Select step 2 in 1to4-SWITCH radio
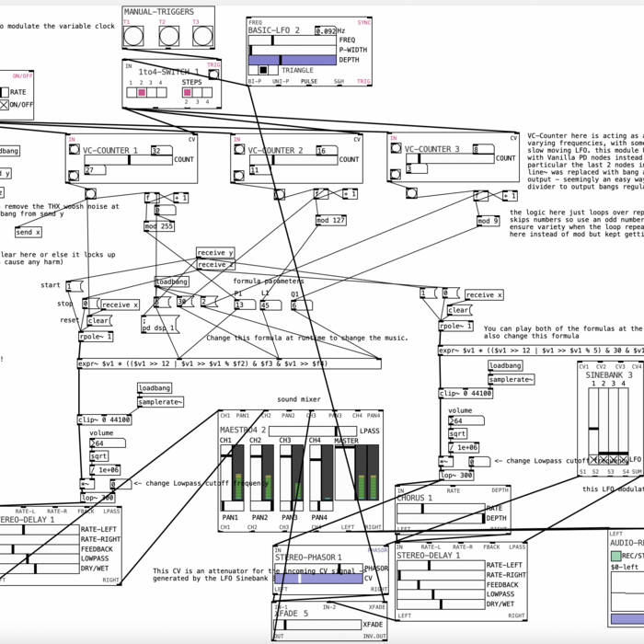The height and width of the screenshot is (644, 644). [x=143, y=92]
